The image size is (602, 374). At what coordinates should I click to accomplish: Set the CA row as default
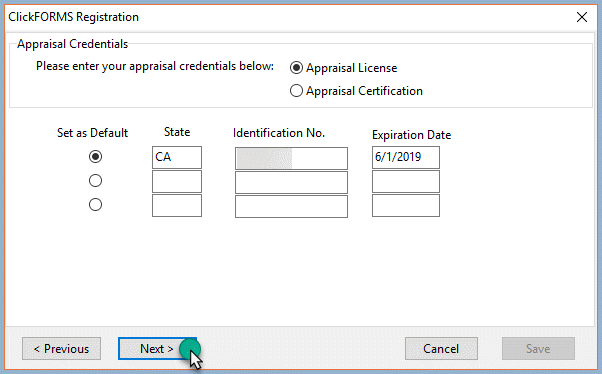click(95, 157)
